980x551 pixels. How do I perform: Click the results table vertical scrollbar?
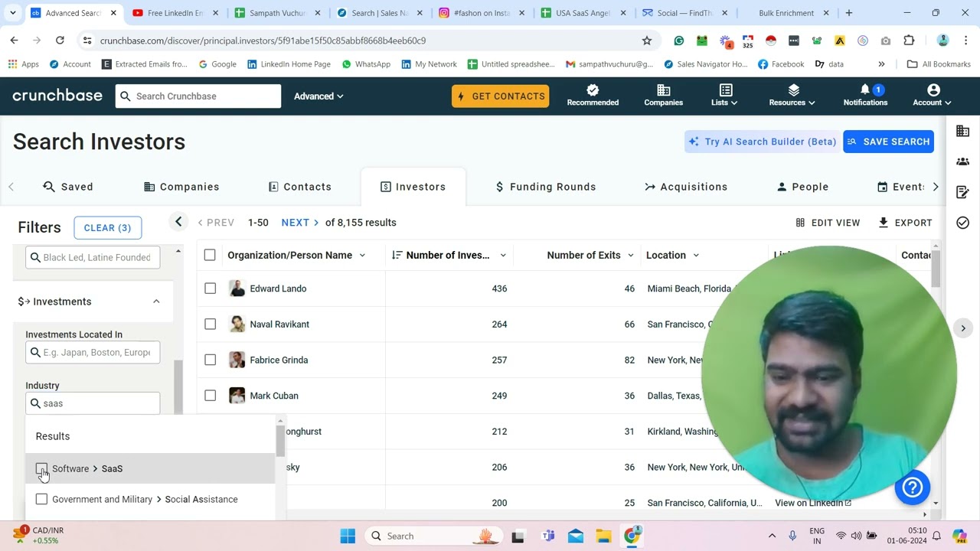tap(936, 268)
